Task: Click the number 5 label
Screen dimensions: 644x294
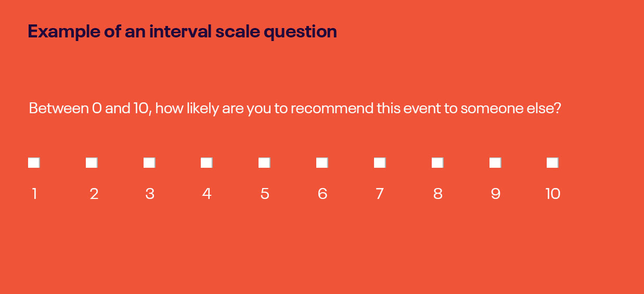Action: [265, 194]
